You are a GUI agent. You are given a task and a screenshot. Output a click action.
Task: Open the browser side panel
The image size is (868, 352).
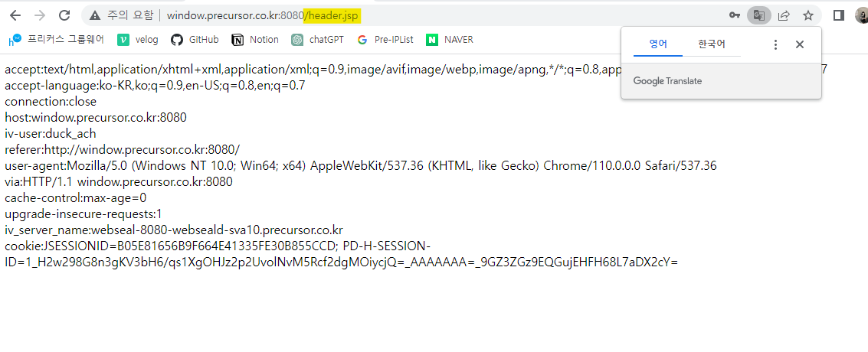pos(839,15)
